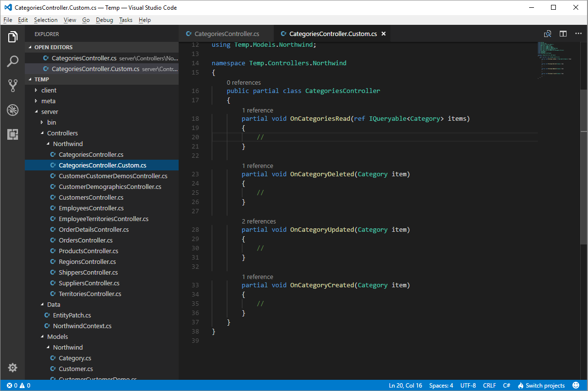Click the feedback smiley icon

coord(576,385)
